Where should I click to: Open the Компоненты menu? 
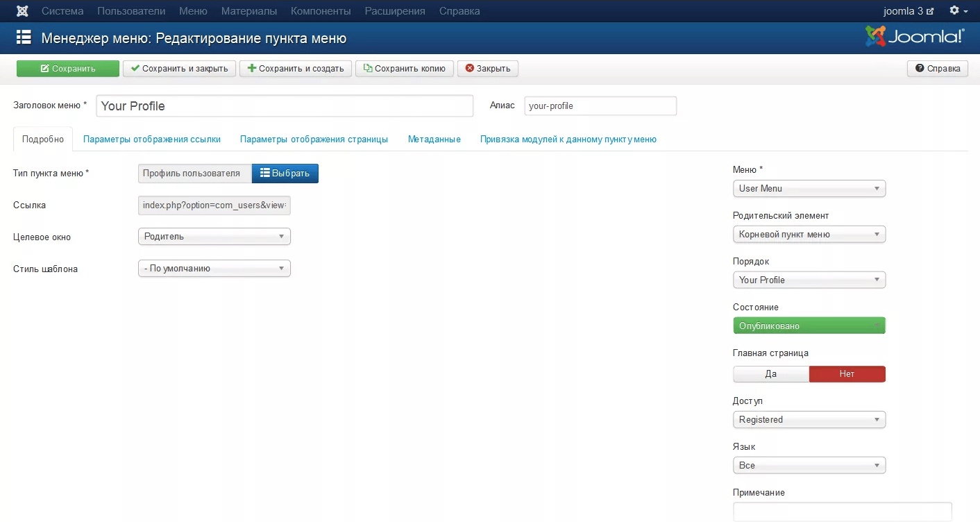[x=321, y=10]
